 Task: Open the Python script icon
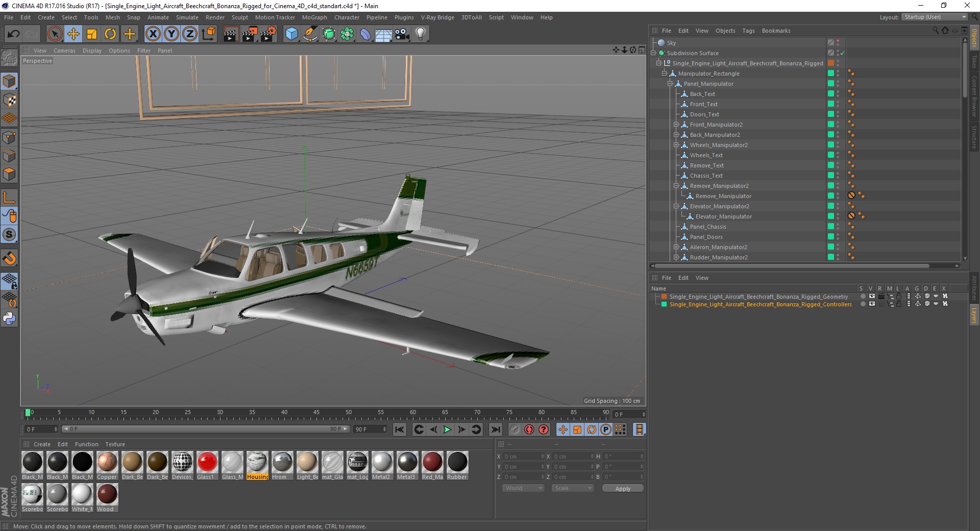(9, 319)
